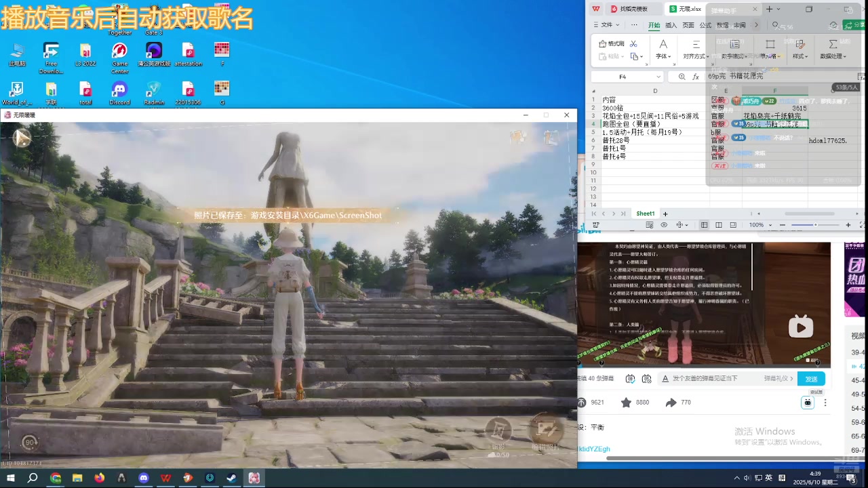Click the 90 rotation icon in game

[29, 442]
